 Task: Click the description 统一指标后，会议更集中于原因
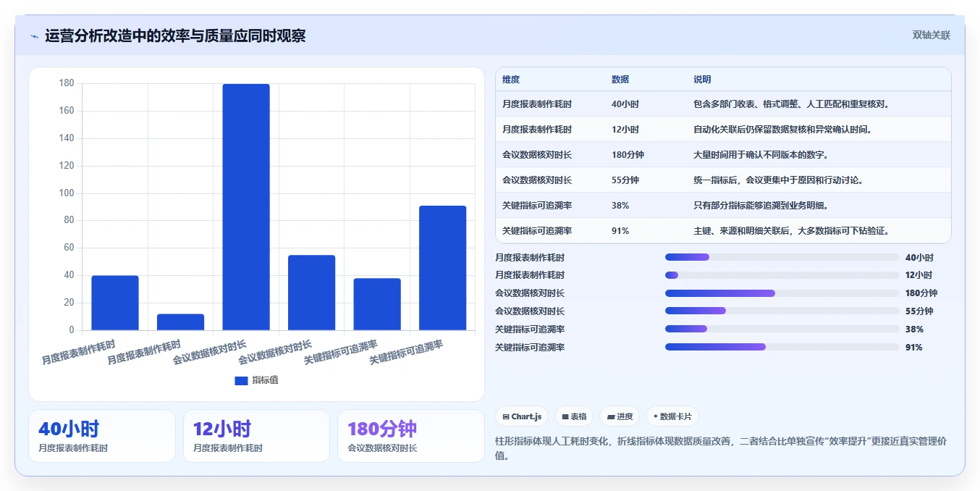(x=778, y=180)
